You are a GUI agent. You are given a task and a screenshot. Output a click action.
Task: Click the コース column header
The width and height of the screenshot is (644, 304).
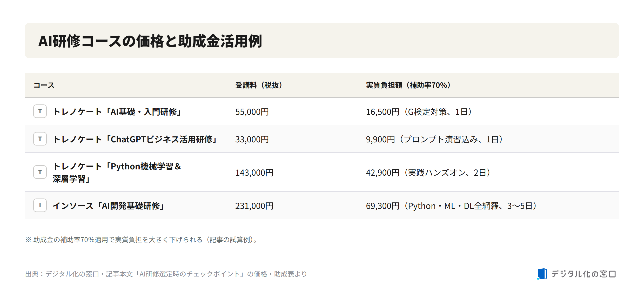[x=44, y=85]
